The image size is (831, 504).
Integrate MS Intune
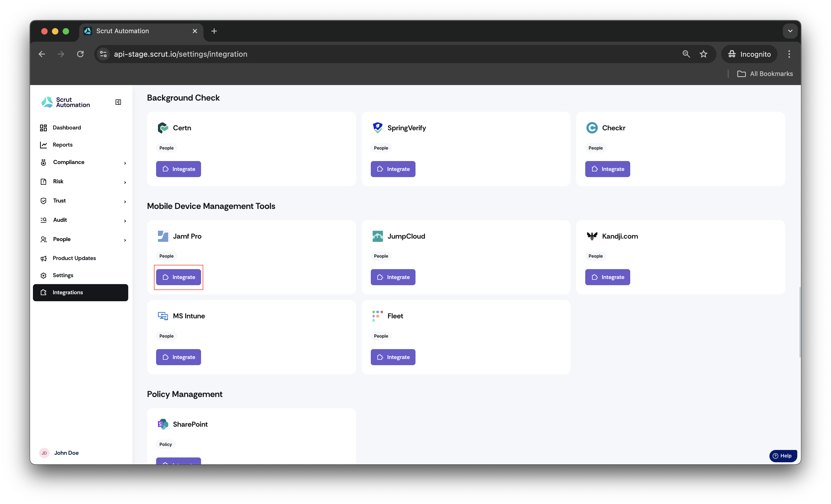tap(178, 357)
